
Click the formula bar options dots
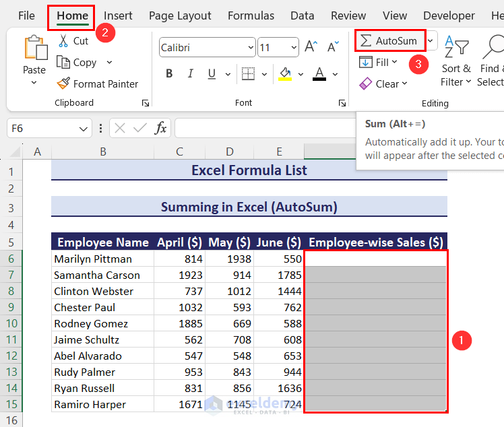click(x=100, y=128)
